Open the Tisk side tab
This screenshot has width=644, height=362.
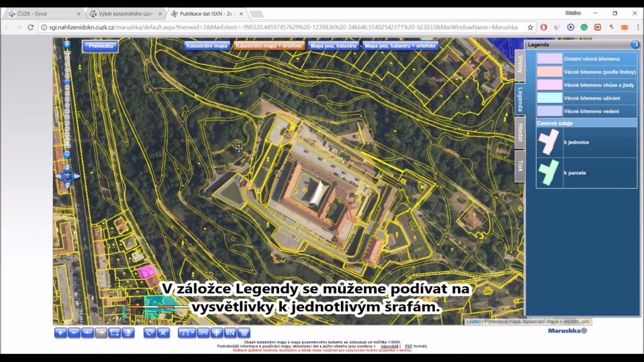[519, 167]
